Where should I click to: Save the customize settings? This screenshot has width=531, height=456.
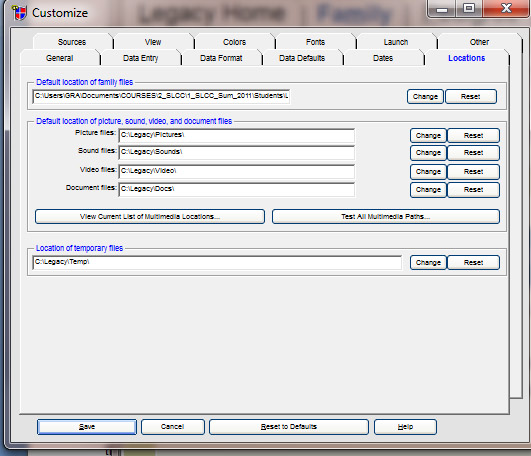tap(87, 427)
